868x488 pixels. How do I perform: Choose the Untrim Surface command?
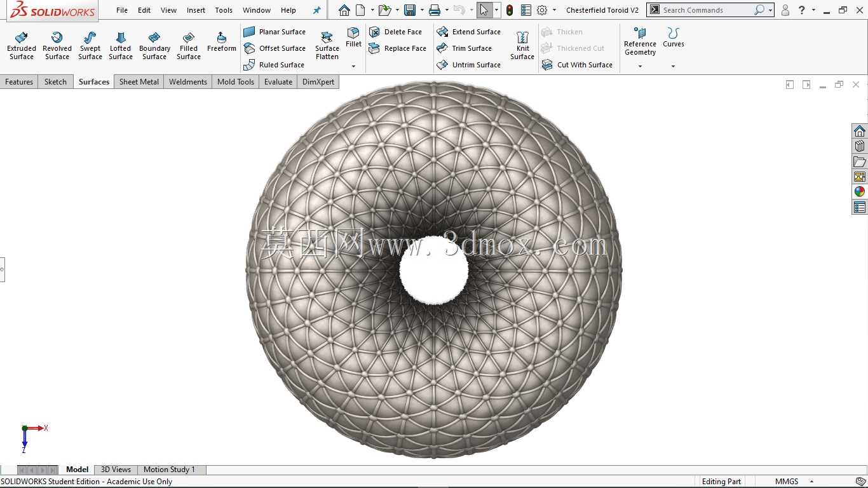(x=469, y=65)
